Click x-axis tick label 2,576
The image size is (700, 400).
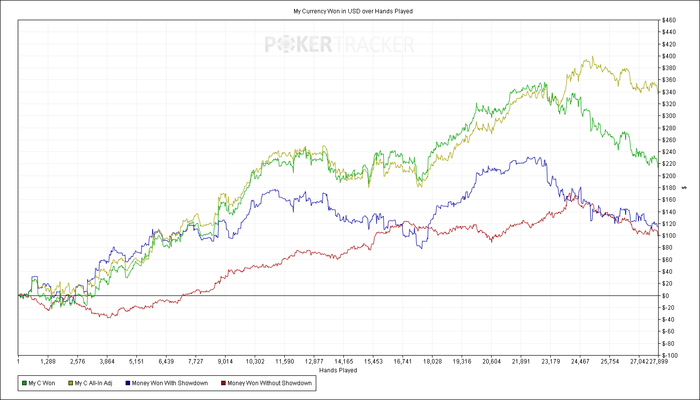[78, 361]
